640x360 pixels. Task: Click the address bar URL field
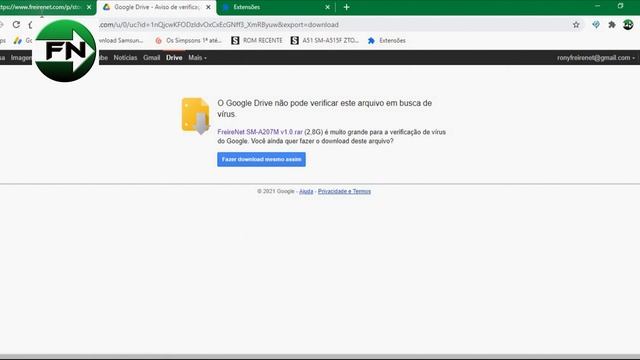pyautogui.click(x=333, y=25)
